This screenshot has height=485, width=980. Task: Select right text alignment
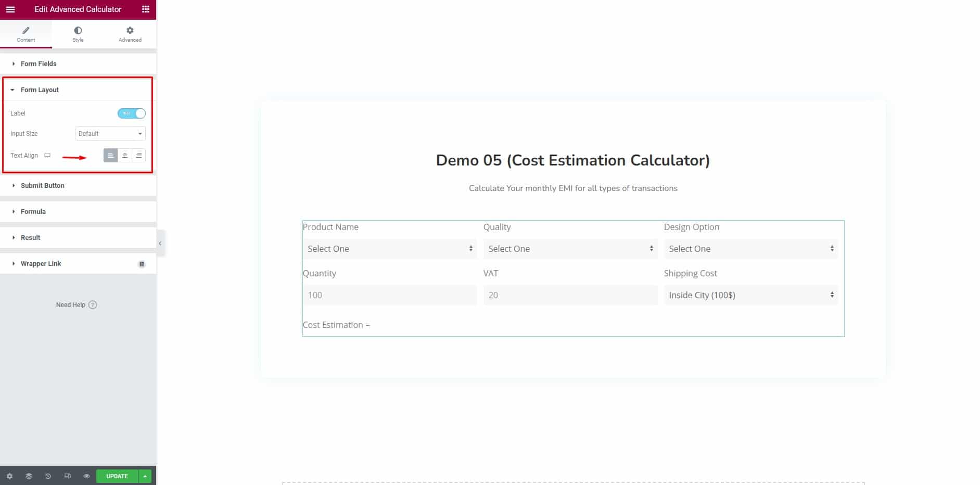(x=139, y=155)
